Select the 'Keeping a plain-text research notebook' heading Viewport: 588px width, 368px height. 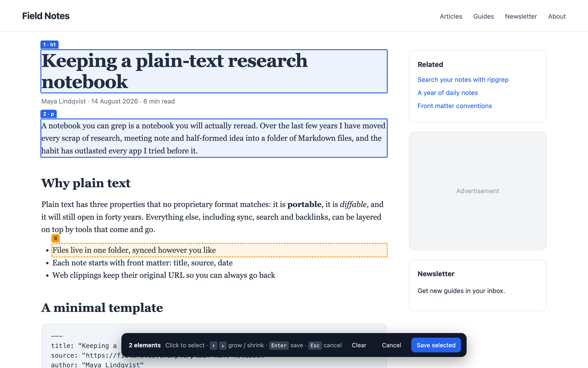[214, 71]
